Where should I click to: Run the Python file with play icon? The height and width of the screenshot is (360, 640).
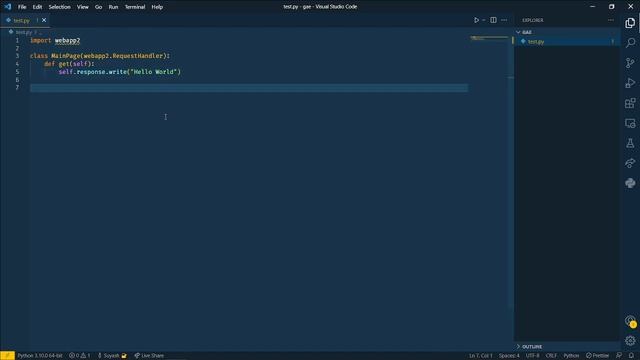476,20
